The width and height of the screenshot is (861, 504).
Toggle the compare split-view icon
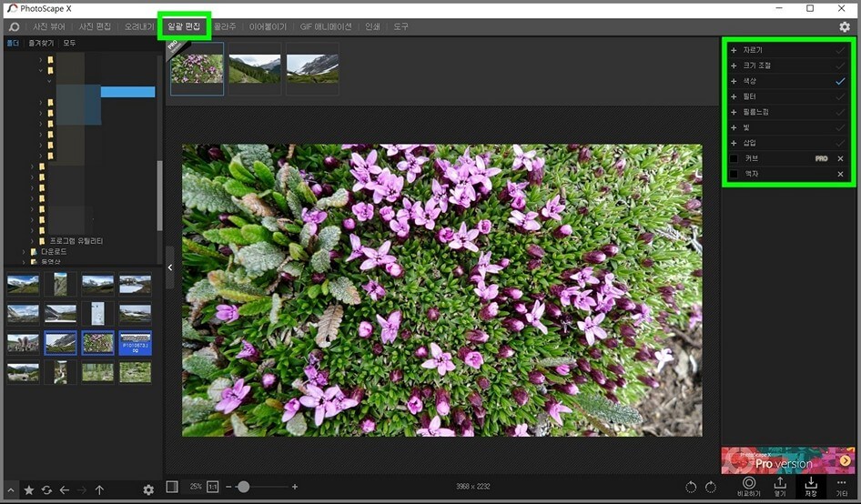point(172,487)
